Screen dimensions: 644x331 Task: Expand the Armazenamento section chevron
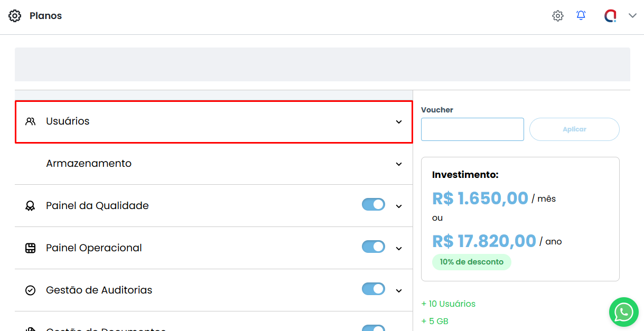[x=399, y=164]
